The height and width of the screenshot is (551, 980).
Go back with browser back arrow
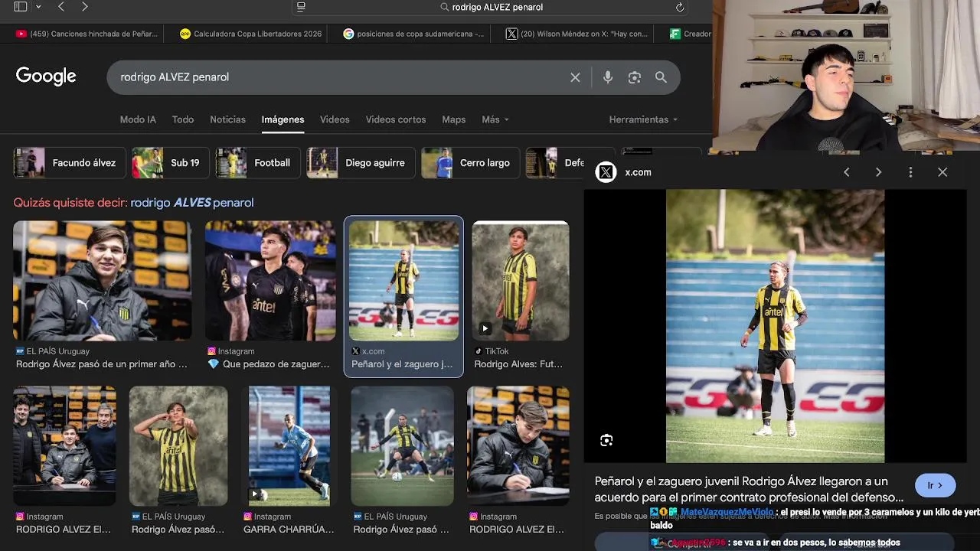pyautogui.click(x=61, y=7)
